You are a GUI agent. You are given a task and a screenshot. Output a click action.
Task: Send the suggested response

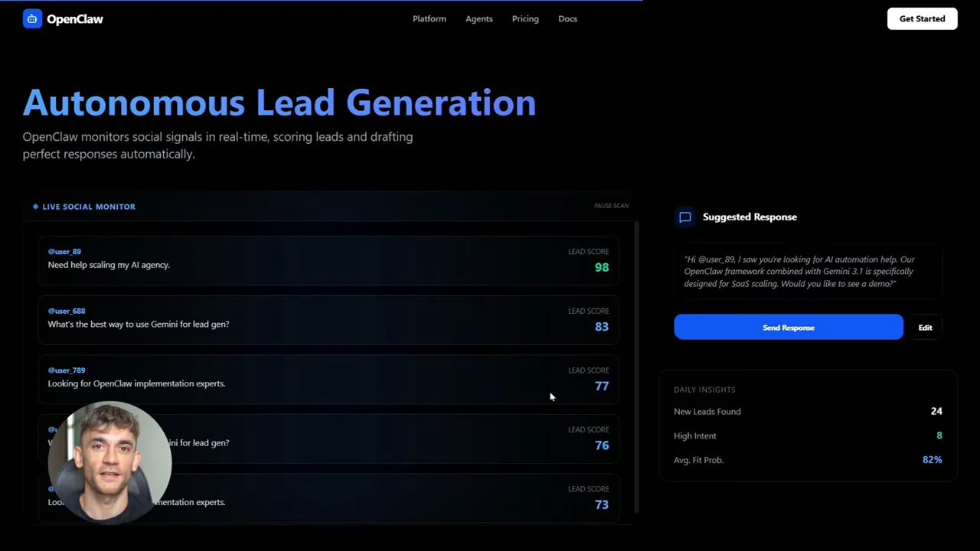pyautogui.click(x=789, y=328)
